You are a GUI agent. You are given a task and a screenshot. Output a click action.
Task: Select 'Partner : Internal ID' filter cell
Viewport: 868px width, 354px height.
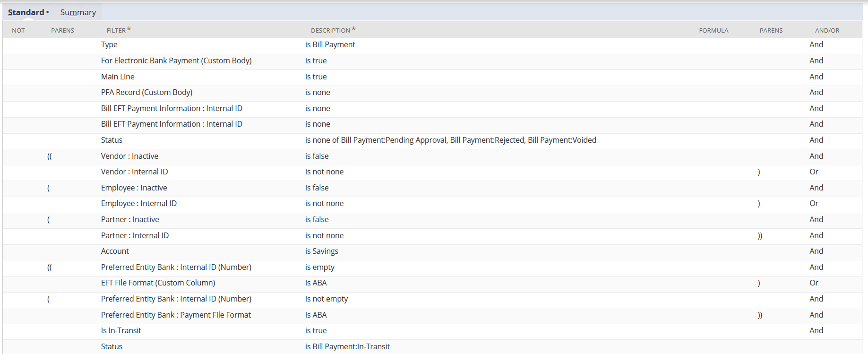(135, 235)
